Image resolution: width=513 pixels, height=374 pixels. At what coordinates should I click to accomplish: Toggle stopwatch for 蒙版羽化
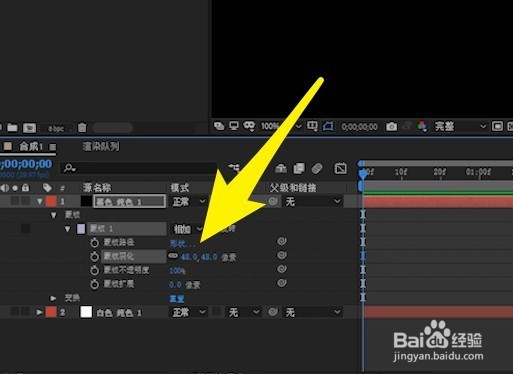pos(94,256)
